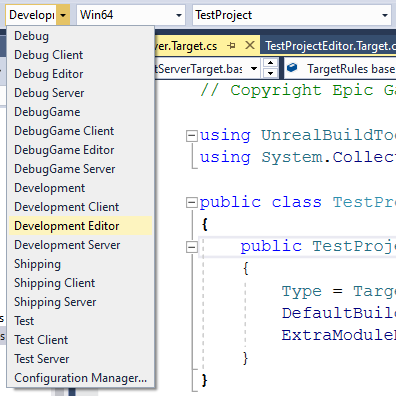396x396 pixels.
Task: Collapse the using directives block
Action: pyautogui.click(x=191, y=136)
